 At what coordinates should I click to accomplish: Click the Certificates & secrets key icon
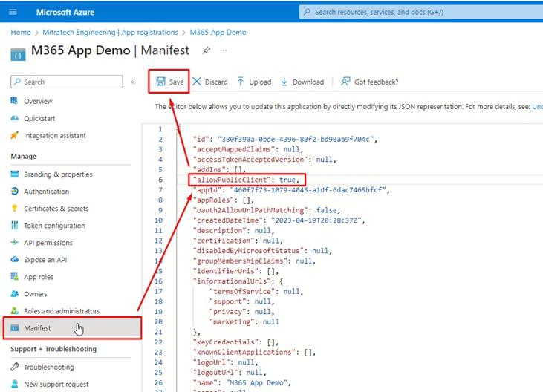click(x=15, y=208)
